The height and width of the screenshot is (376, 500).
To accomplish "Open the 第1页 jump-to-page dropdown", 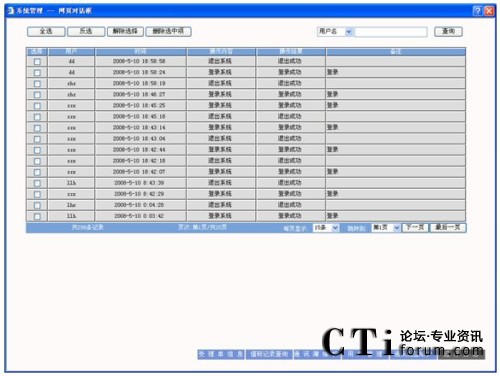I will point(396,228).
